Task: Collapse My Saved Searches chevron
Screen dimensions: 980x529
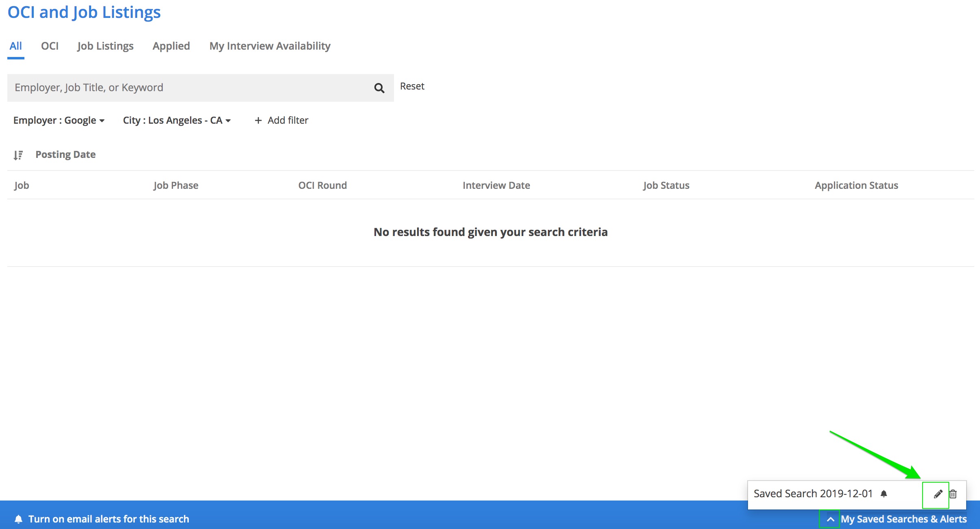Action: 830,519
